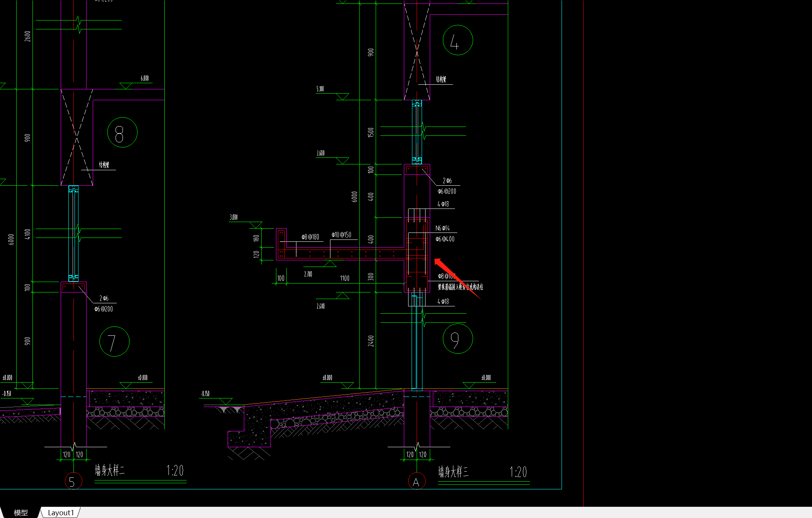Select detail marker circle numbered 8

[122, 132]
